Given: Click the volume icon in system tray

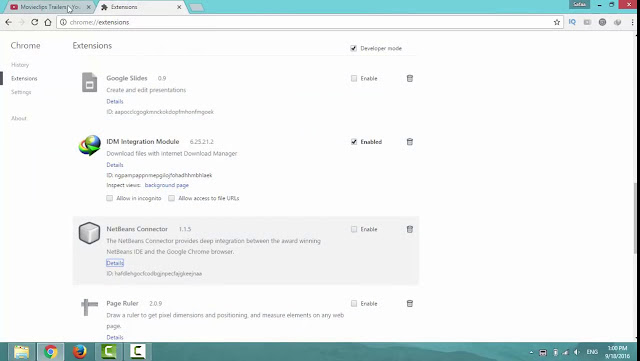Looking at the screenshot, I should click(576, 352).
